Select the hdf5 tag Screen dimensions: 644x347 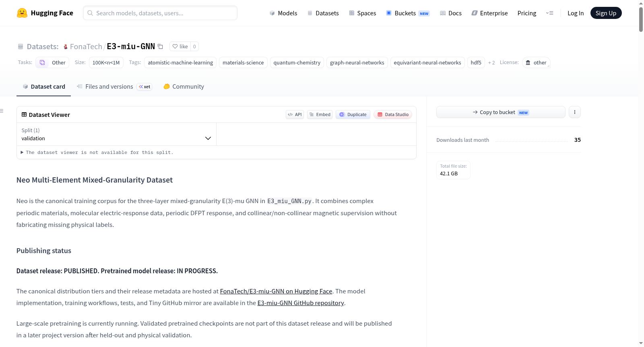click(x=476, y=62)
